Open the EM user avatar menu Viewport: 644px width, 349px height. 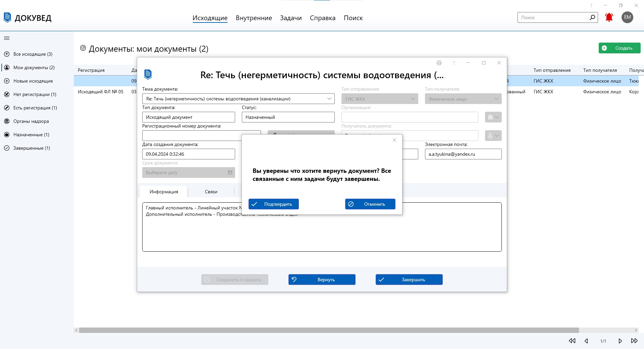click(x=627, y=17)
